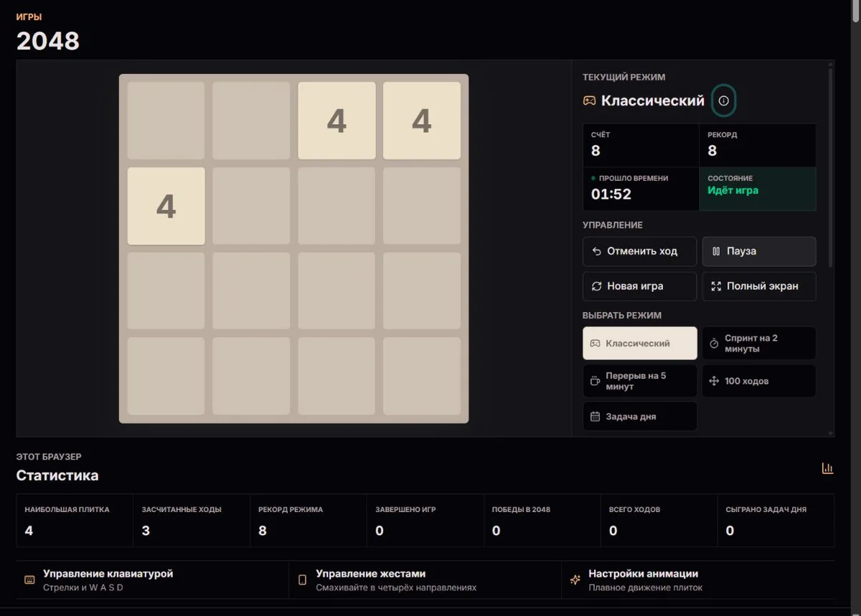
Task: Pause the game with Пауза
Action: coord(759,252)
